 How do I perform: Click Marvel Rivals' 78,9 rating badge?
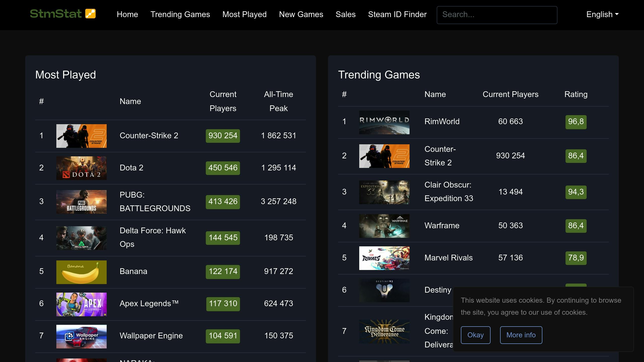click(576, 258)
